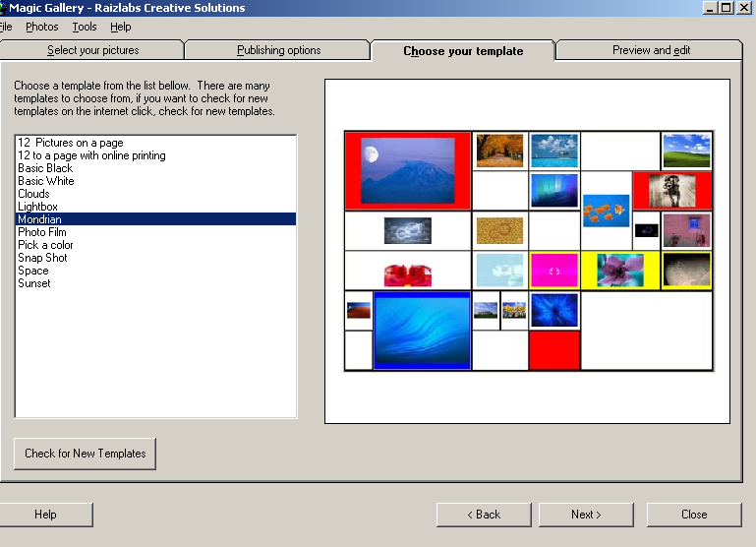The image size is (756, 547).
Task: Select the Sunset template
Action: (x=155, y=283)
